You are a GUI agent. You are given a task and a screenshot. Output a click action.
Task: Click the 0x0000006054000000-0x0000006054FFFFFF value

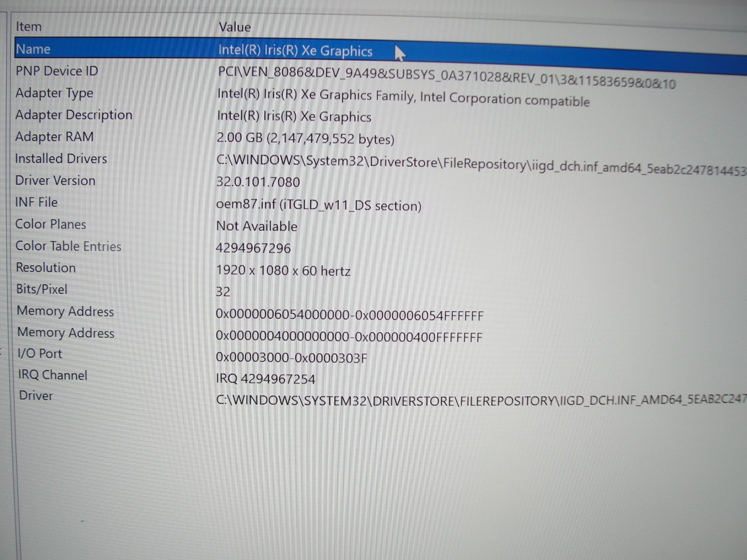point(350,315)
